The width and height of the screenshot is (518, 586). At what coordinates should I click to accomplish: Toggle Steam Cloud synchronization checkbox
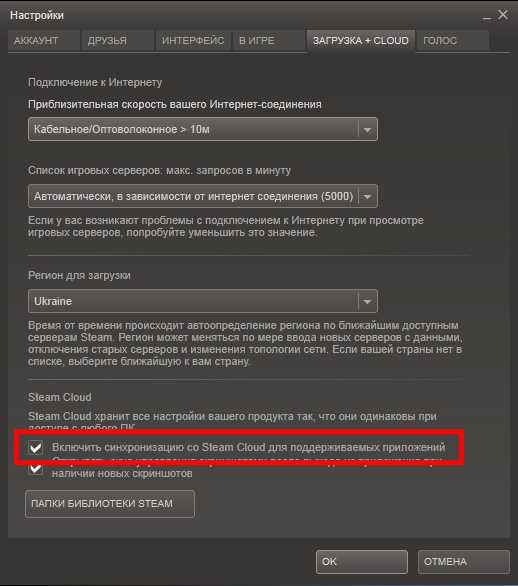pos(36,447)
